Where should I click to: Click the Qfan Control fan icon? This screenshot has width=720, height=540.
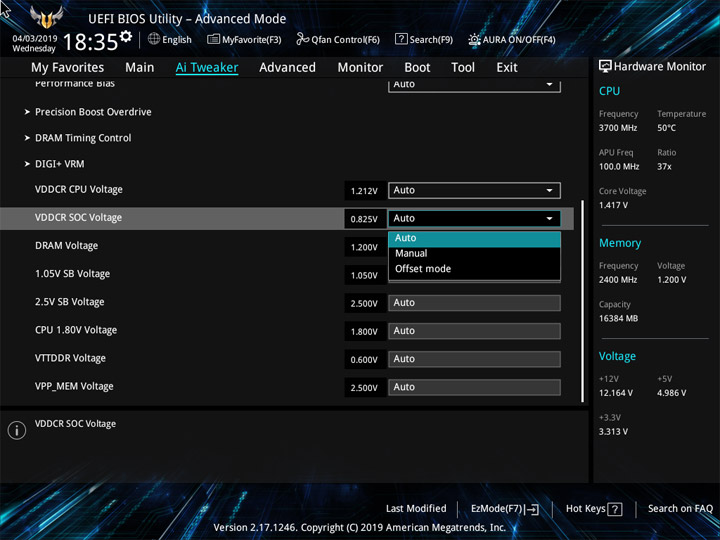click(x=303, y=39)
